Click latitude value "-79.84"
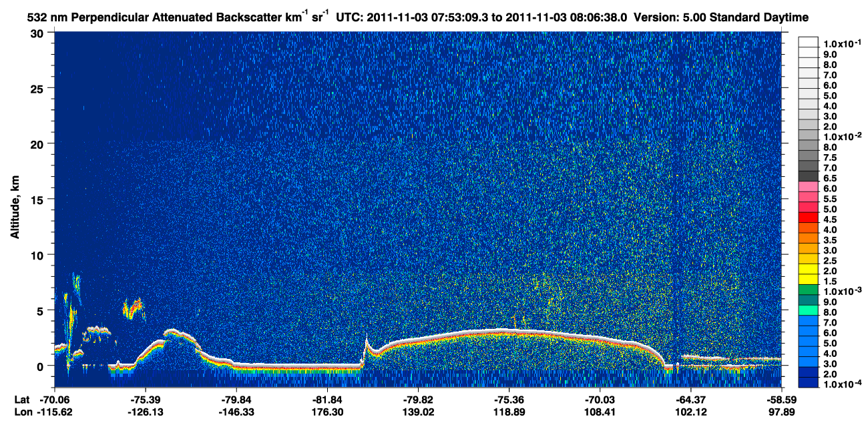 (237, 400)
